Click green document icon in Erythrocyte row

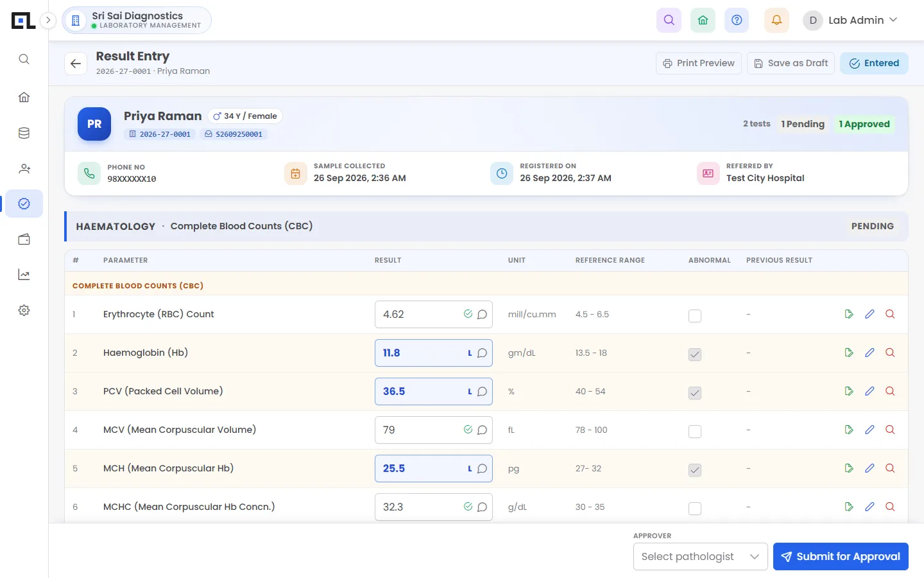pos(849,314)
